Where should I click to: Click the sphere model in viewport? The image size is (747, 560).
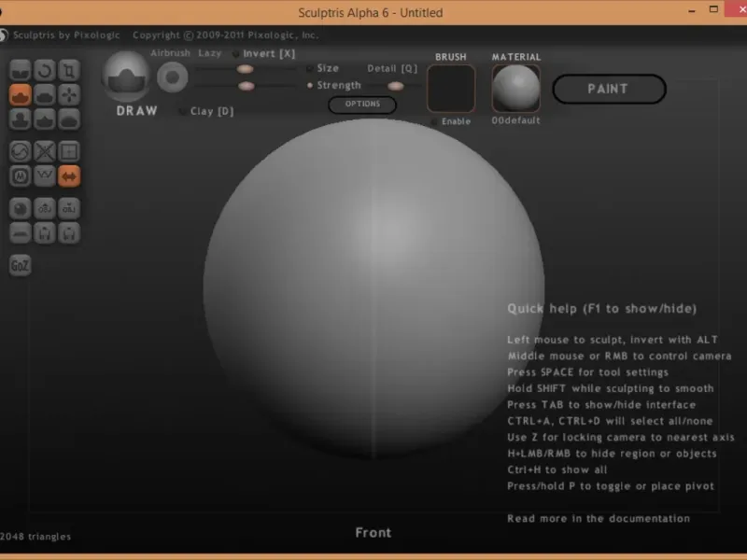tap(374, 289)
